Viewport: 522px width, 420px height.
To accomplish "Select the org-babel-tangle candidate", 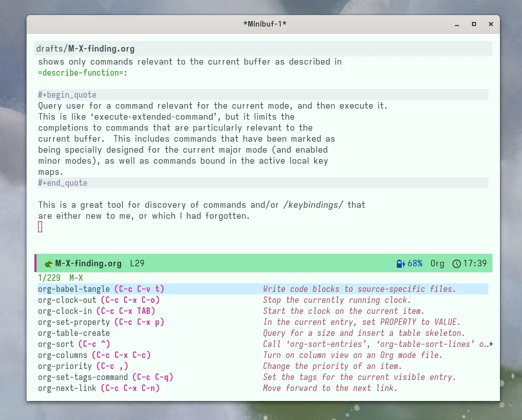I will pos(74,289).
